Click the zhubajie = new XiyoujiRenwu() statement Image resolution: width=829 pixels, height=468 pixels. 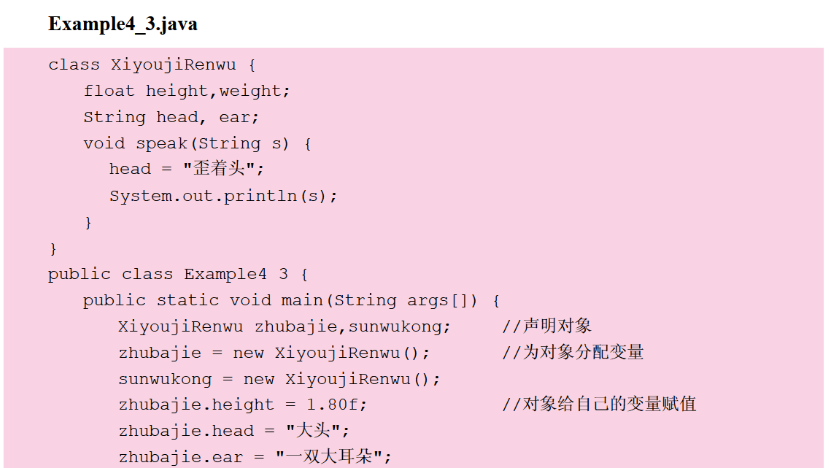(273, 352)
